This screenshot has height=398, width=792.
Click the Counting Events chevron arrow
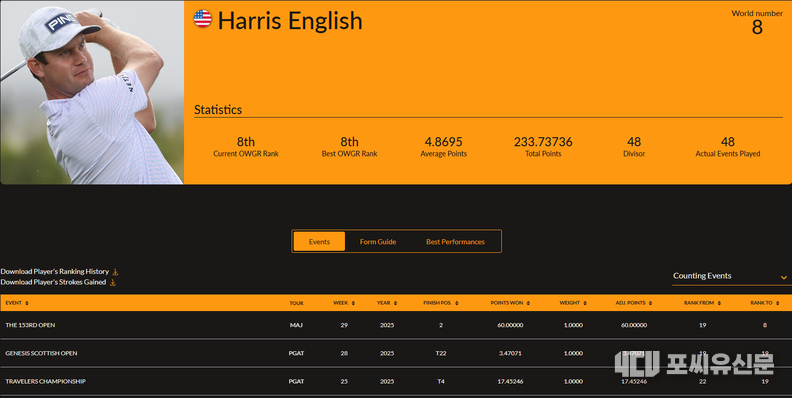(783, 277)
